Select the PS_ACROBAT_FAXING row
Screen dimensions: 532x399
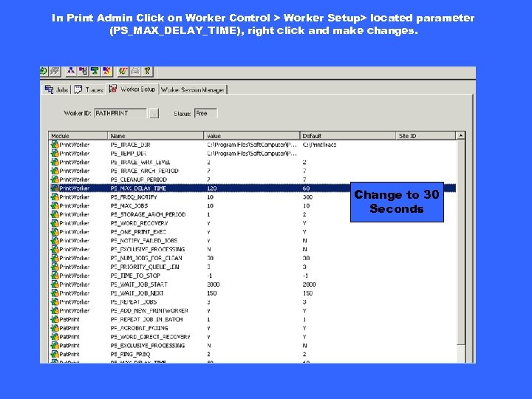(253, 328)
